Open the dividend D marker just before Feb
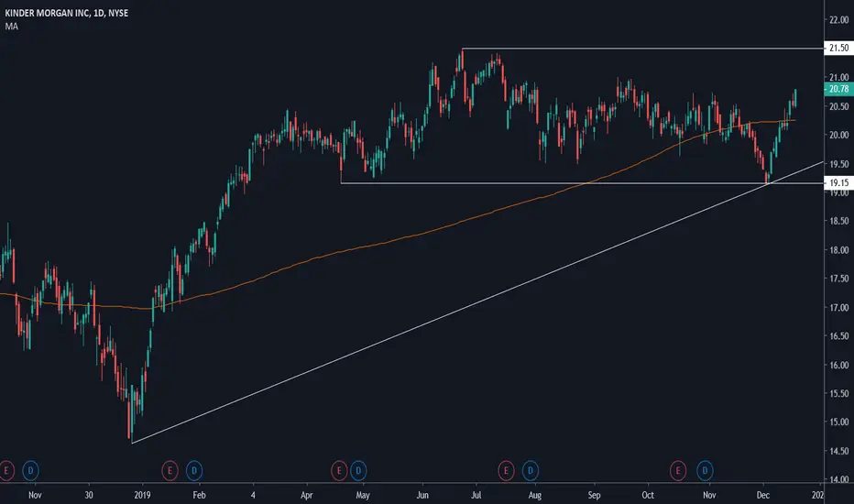The width and height of the screenshot is (854, 504). [194, 470]
